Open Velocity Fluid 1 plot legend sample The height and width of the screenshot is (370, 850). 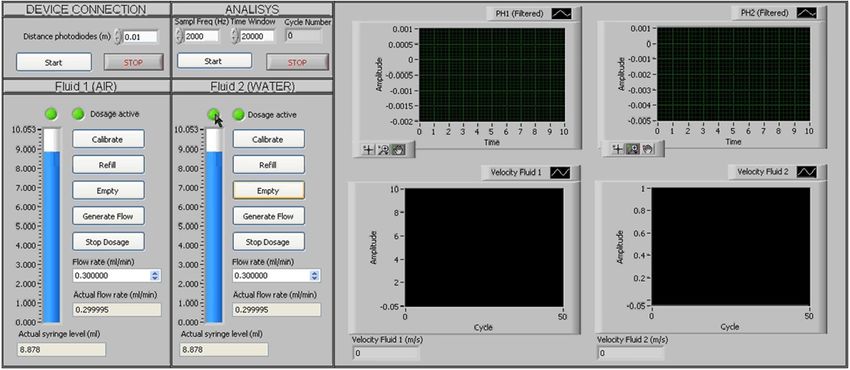[x=559, y=173]
